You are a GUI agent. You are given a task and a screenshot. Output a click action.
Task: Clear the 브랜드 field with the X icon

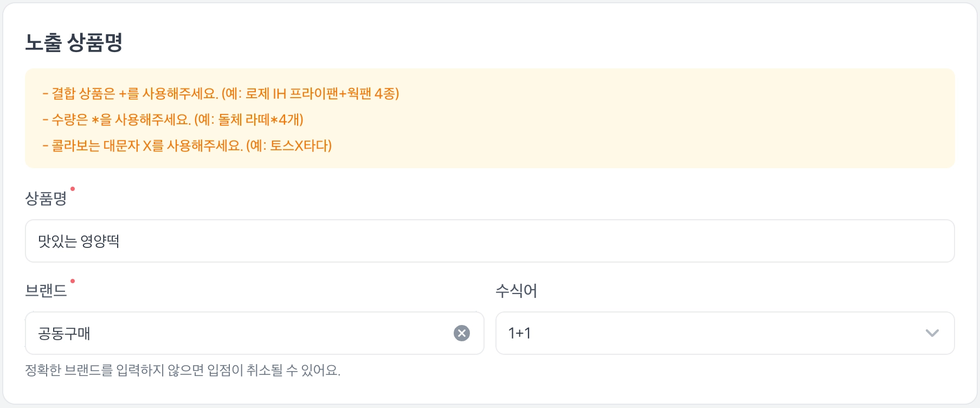(461, 333)
